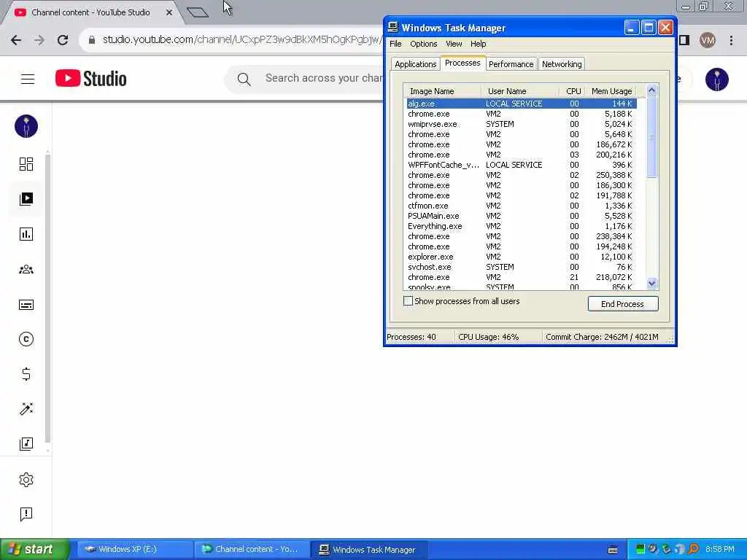Open the Help menu in Task Manager
This screenshot has height=560, width=747.
click(479, 44)
